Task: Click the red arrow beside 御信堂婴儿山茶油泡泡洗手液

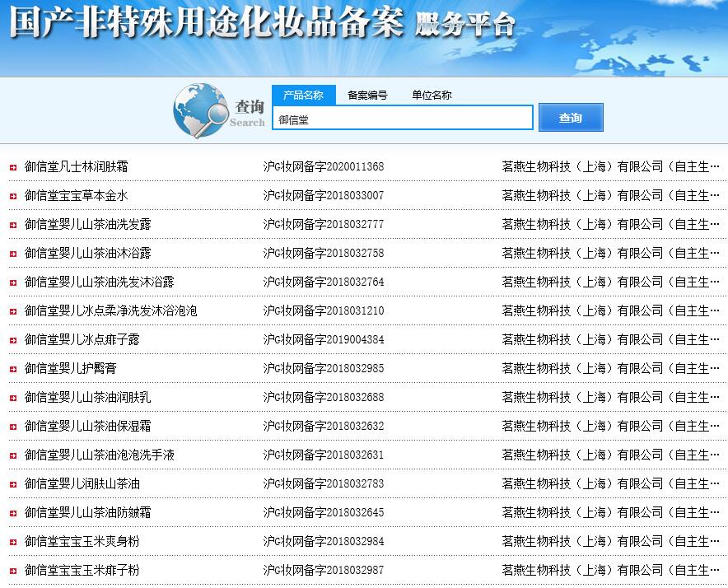Action: click(13, 455)
